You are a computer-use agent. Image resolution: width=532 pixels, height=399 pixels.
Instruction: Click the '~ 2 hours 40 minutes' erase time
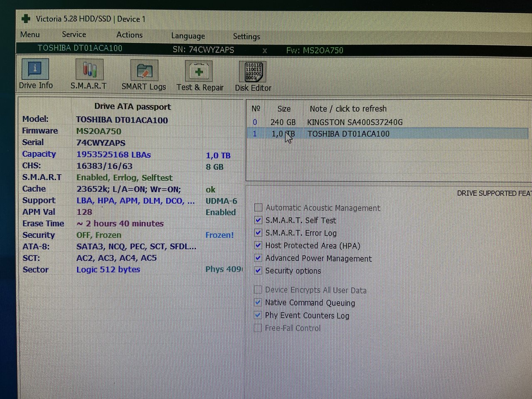click(120, 224)
